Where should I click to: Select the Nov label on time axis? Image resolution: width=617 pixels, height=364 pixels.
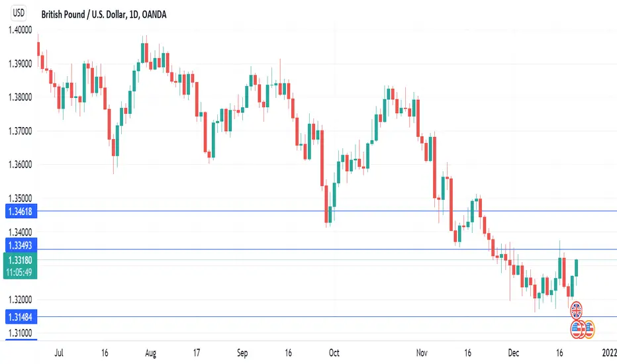422,353
